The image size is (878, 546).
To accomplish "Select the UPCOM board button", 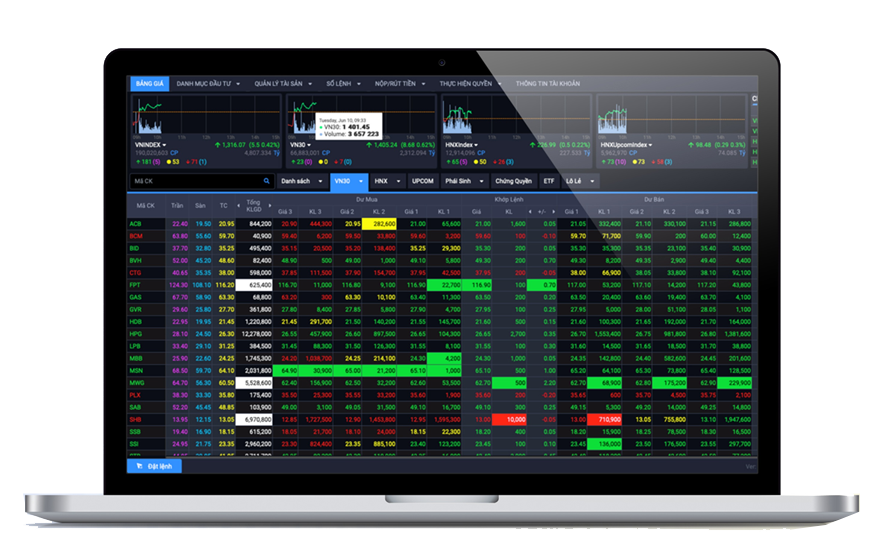I will coord(422,181).
